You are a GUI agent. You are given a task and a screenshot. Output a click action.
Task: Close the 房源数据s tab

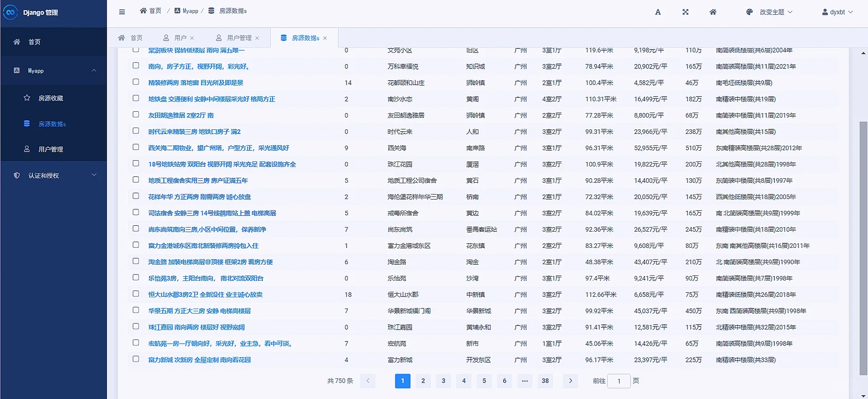[x=325, y=38]
